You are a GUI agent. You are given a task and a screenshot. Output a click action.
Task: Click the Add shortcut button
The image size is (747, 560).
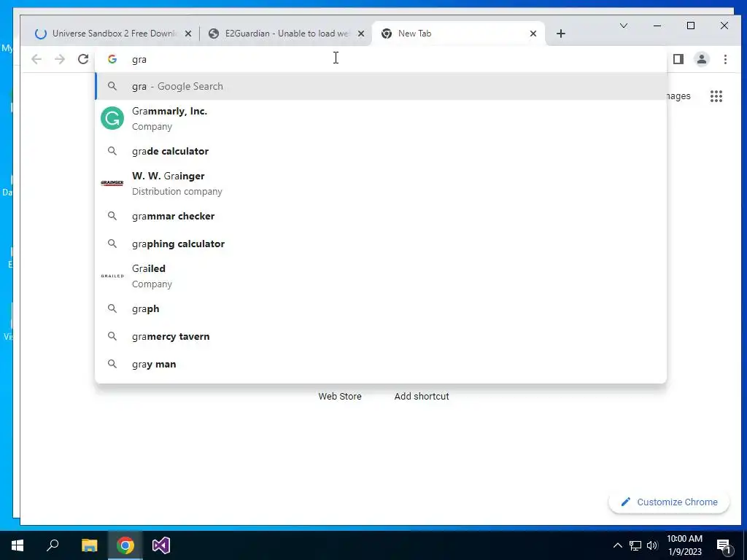click(x=422, y=396)
